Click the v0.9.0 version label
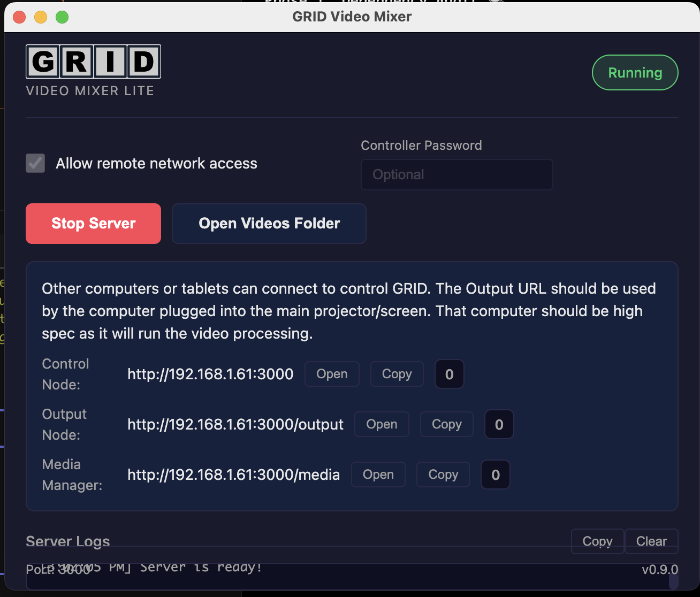 pyautogui.click(x=661, y=570)
